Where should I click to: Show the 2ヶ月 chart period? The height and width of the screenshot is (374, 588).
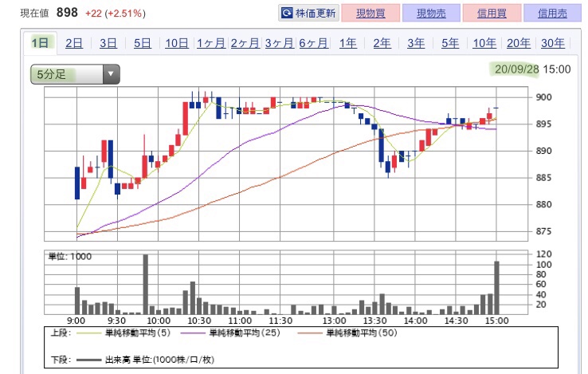tap(245, 43)
